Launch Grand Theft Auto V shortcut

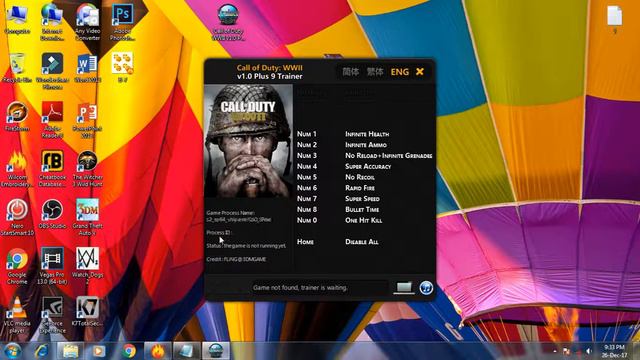tap(87, 217)
